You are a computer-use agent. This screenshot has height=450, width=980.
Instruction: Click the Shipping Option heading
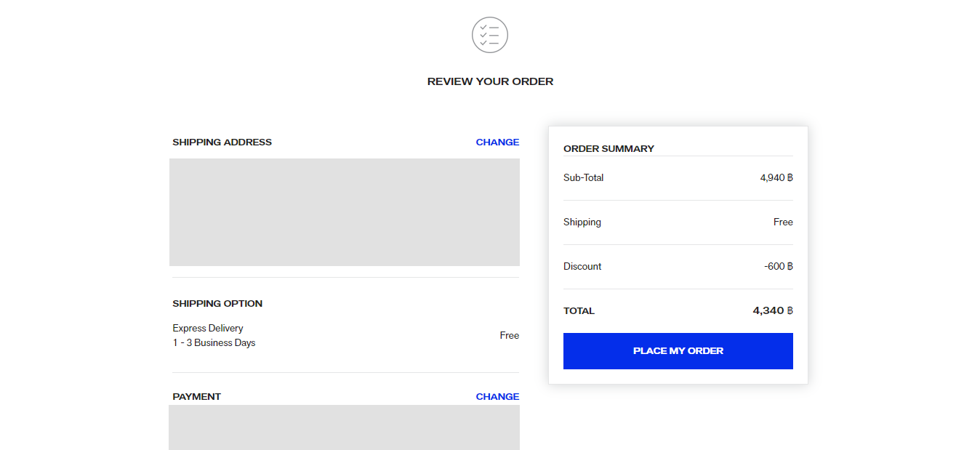point(217,304)
